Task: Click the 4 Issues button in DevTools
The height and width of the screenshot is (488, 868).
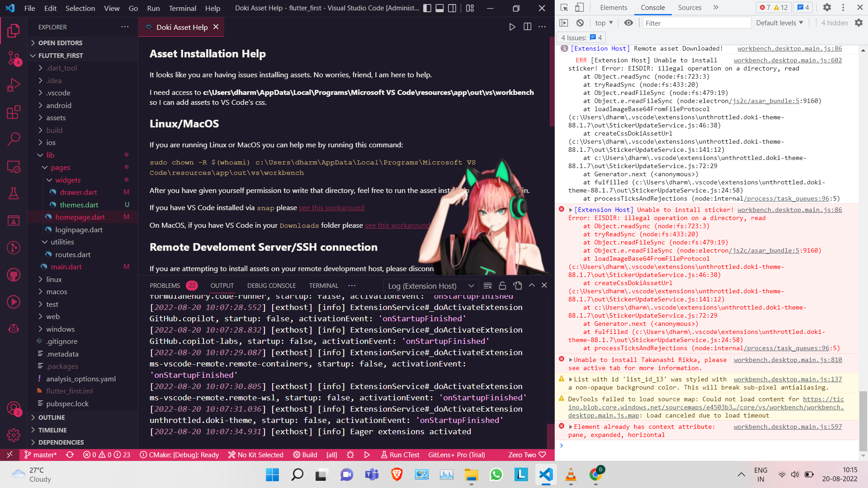Action: pyautogui.click(x=580, y=38)
